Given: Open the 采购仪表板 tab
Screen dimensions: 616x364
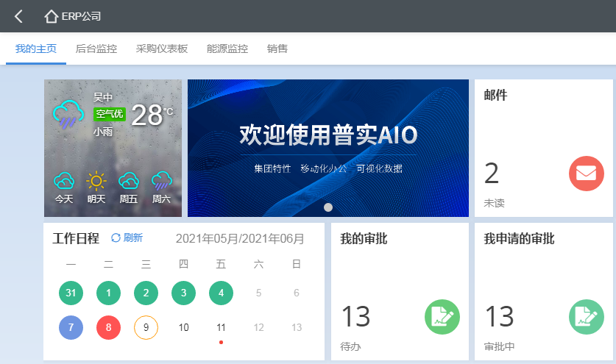Looking at the screenshot, I should tap(162, 49).
